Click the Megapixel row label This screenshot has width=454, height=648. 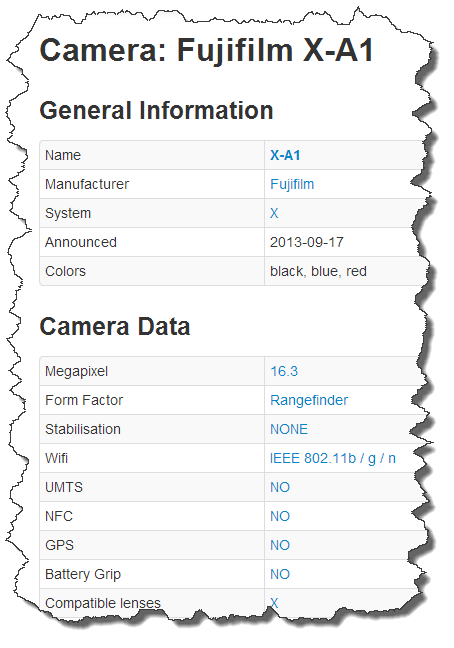76,371
